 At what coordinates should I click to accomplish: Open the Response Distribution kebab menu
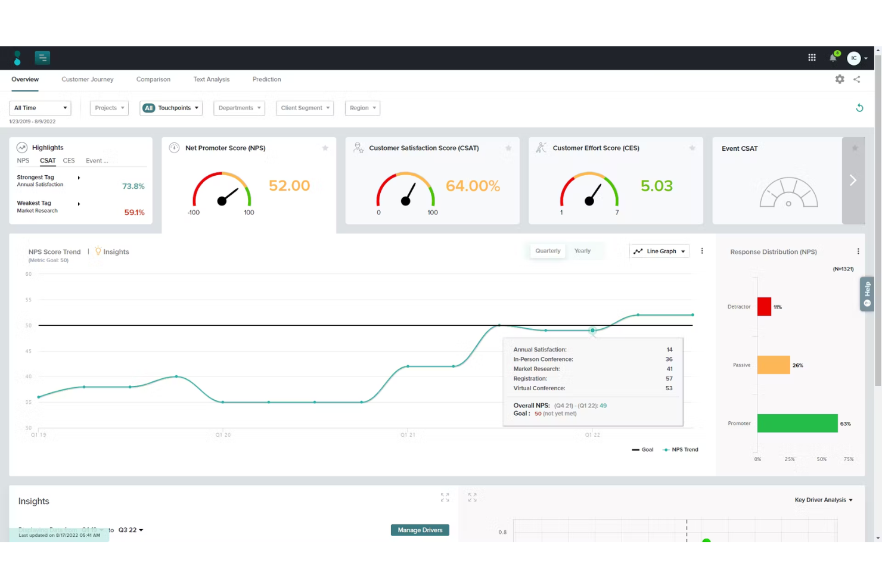coord(858,251)
